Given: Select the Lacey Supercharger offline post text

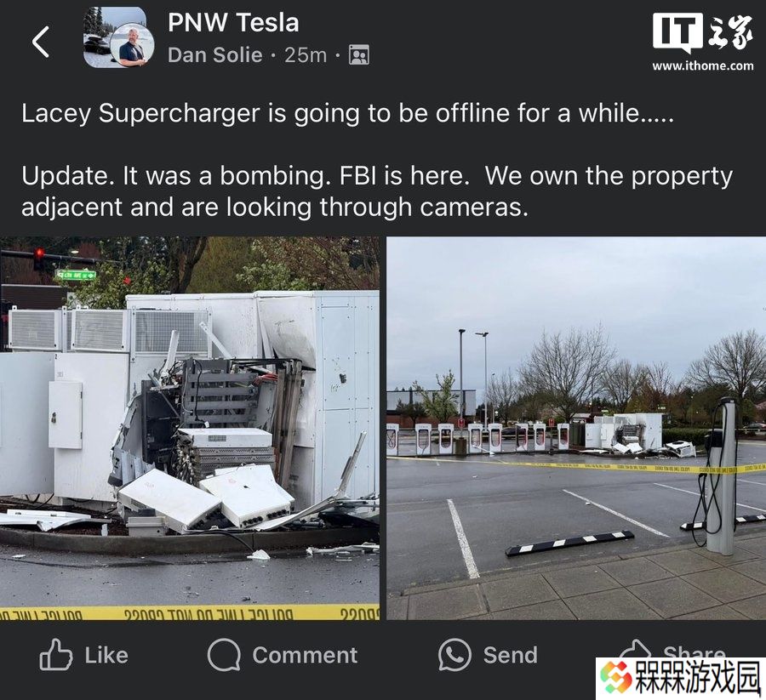Looking at the screenshot, I should pos(348,113).
